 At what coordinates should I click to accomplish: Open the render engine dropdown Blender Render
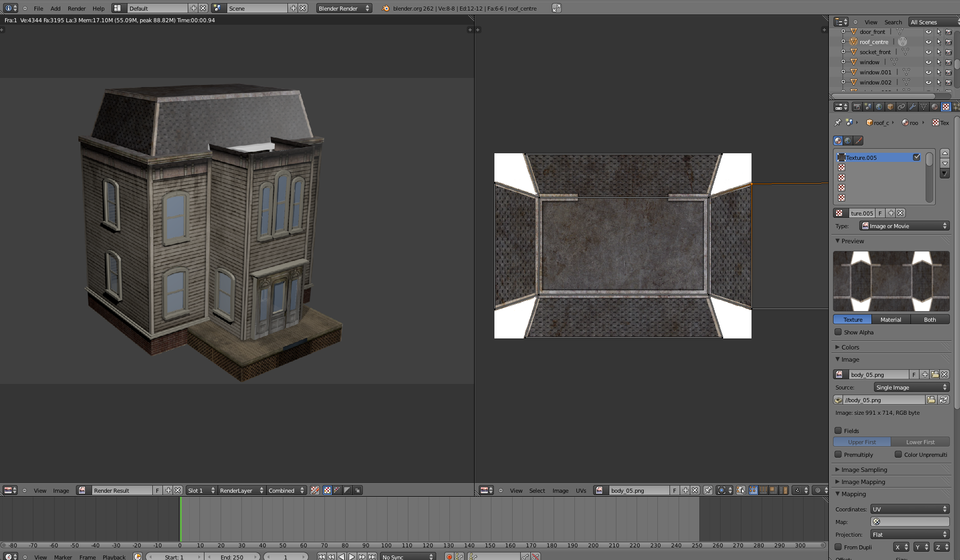click(x=344, y=8)
